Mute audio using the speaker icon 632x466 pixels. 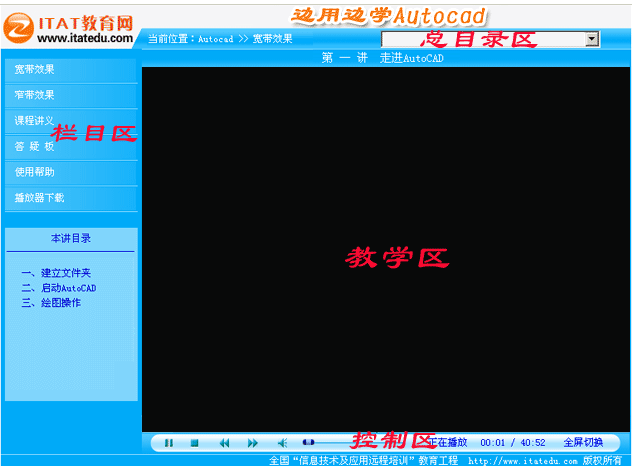pos(283,443)
